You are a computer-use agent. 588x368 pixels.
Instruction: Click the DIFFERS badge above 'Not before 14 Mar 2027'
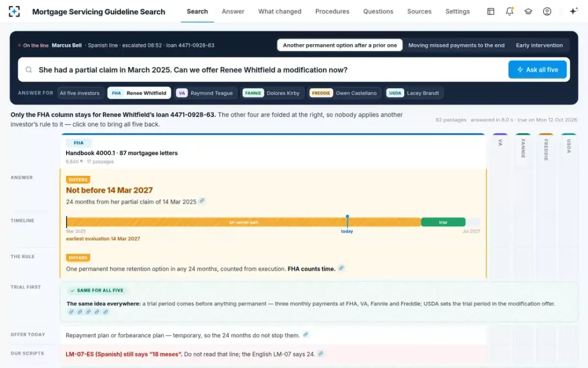tap(78, 180)
